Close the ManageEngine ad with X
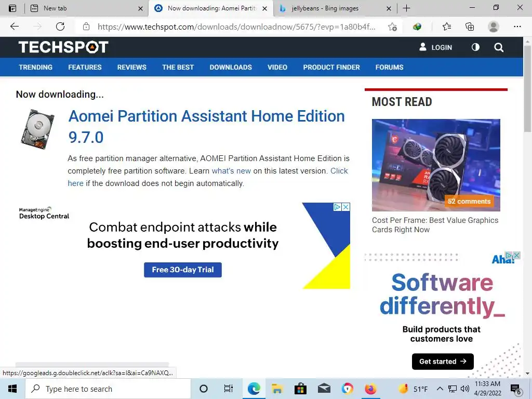The image size is (532, 399). click(345, 207)
